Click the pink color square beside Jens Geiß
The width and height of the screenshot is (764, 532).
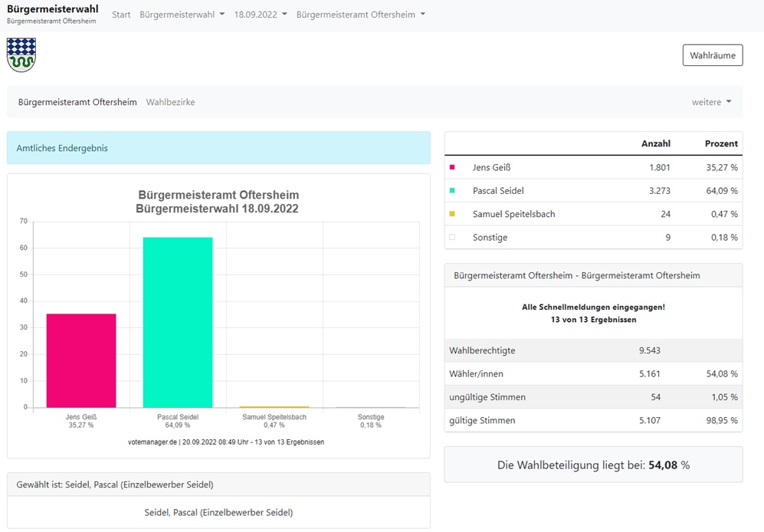[x=452, y=167]
